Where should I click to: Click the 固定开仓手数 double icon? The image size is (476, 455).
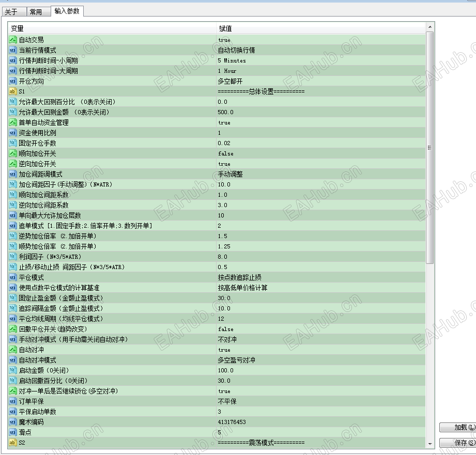(12, 143)
